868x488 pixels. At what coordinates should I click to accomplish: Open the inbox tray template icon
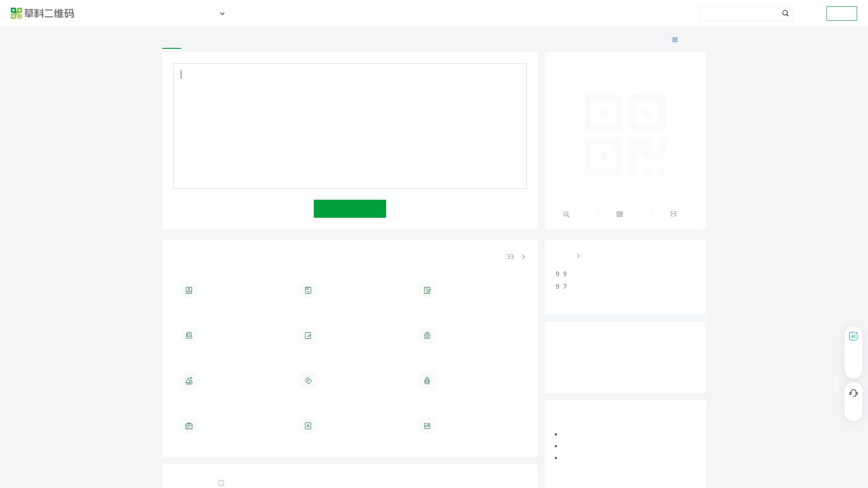(189, 335)
